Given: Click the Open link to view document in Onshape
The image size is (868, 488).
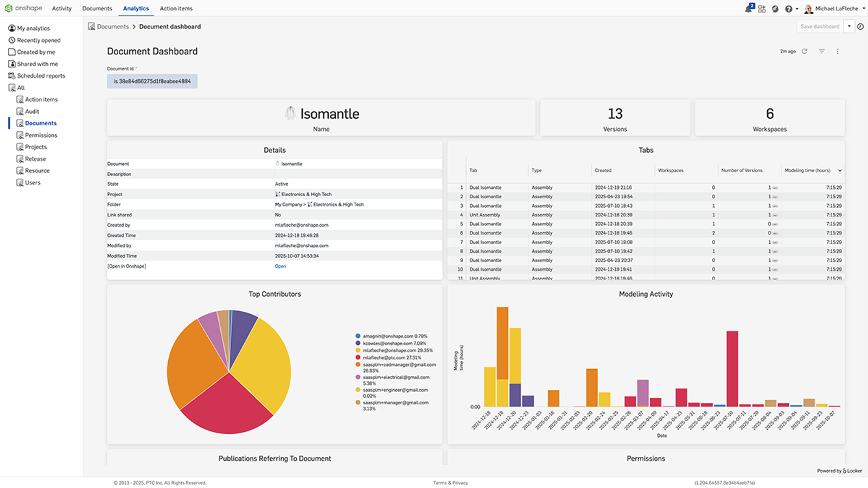Looking at the screenshot, I should click(280, 266).
